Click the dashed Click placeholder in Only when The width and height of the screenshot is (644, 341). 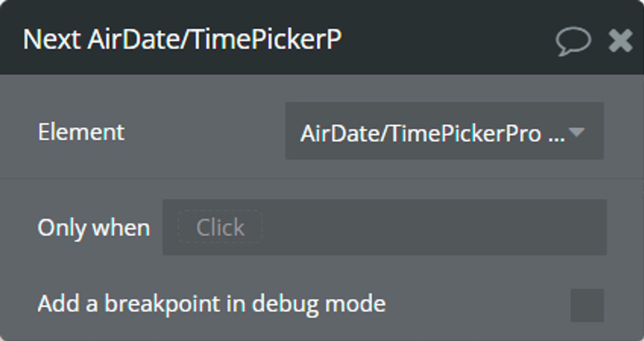point(220,227)
